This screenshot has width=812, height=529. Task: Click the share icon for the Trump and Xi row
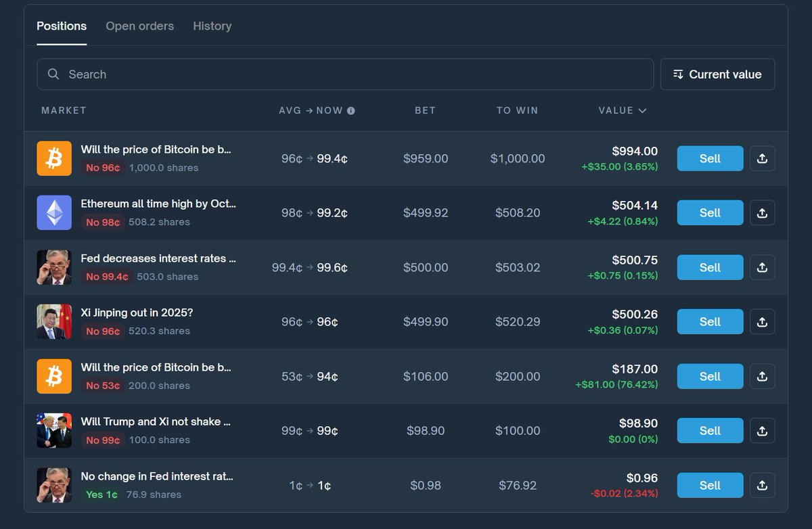pos(763,430)
